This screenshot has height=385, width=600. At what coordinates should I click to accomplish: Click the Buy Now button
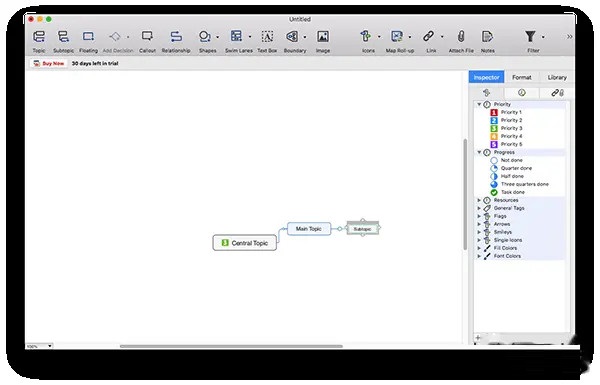click(x=49, y=64)
